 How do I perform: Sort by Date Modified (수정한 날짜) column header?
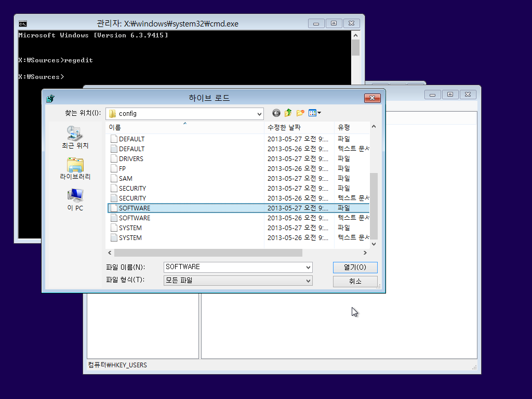click(x=299, y=128)
